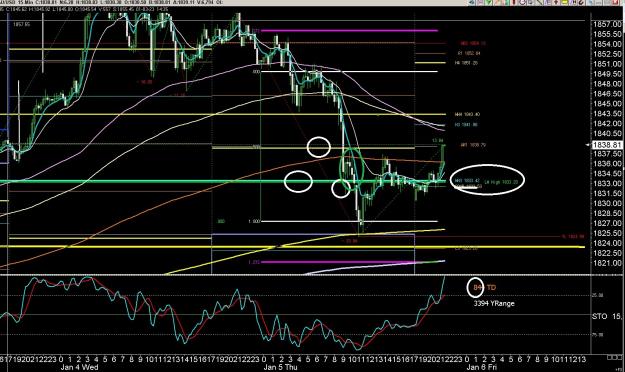Click the 1845.00 price axis label
This screenshot has width=625, height=372.
(607, 104)
